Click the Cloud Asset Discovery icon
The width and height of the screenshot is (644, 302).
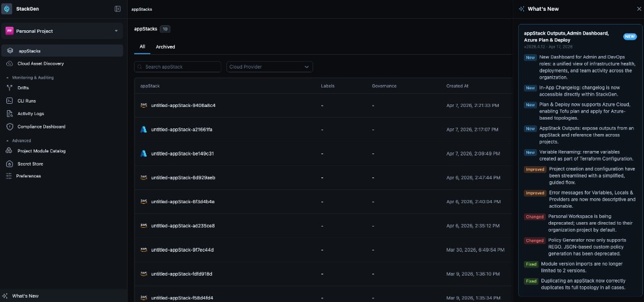[9, 64]
